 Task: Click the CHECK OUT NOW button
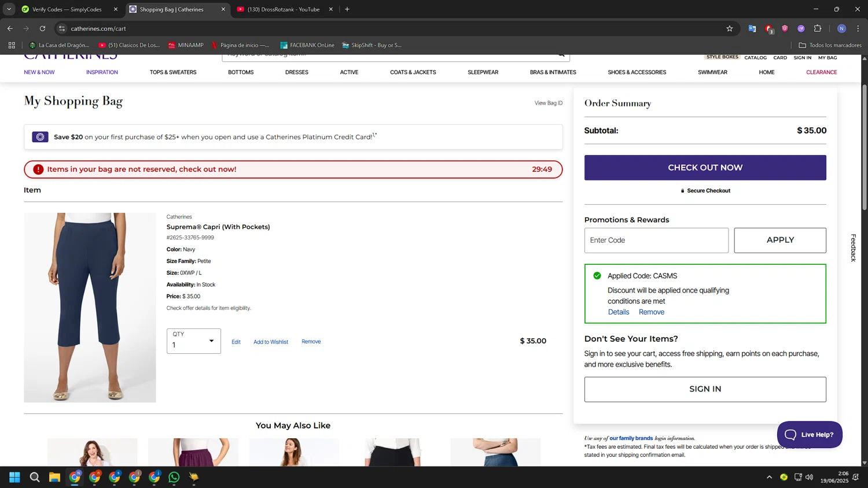(x=705, y=168)
